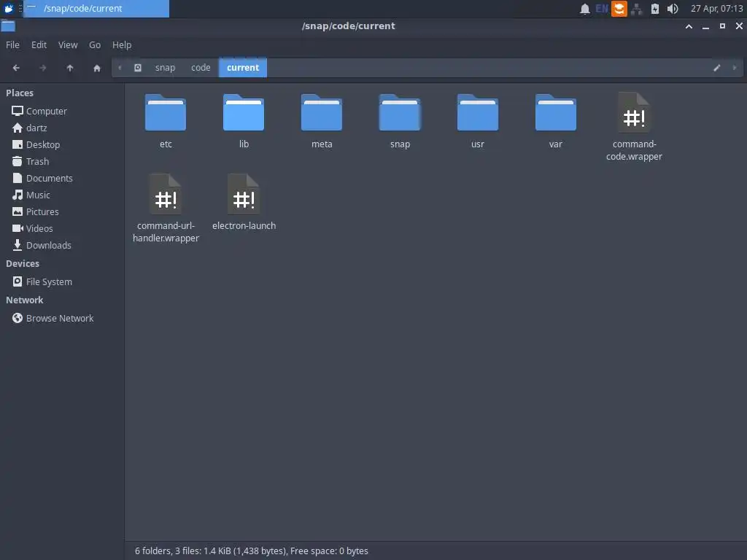Click the code segment in the path bar
This screenshot has height=560, width=747.
click(x=201, y=68)
